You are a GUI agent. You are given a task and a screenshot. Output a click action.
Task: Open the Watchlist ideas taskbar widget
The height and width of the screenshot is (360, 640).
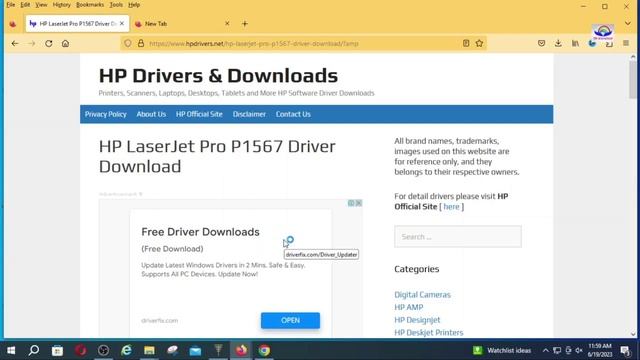502,350
